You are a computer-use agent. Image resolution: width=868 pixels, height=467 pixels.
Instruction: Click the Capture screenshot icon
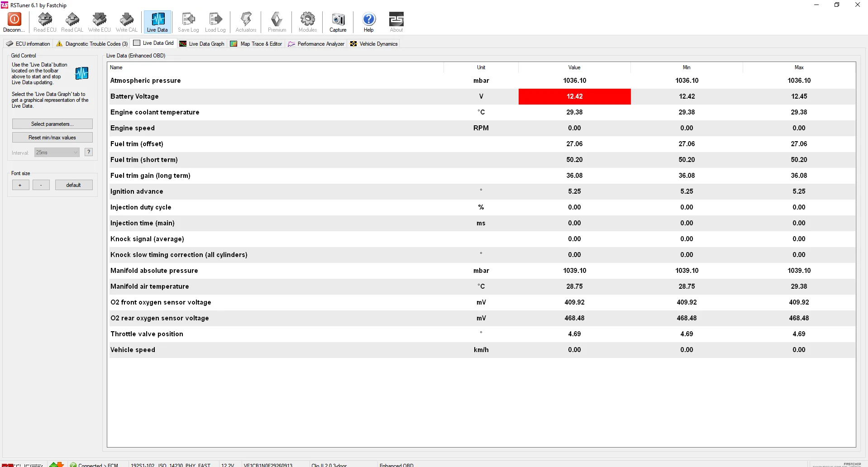point(338,19)
